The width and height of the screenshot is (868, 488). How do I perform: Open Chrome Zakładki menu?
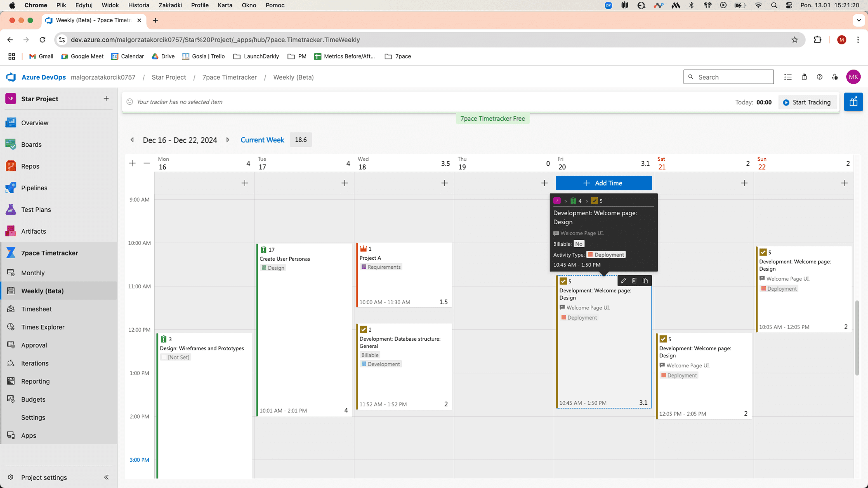tap(170, 5)
